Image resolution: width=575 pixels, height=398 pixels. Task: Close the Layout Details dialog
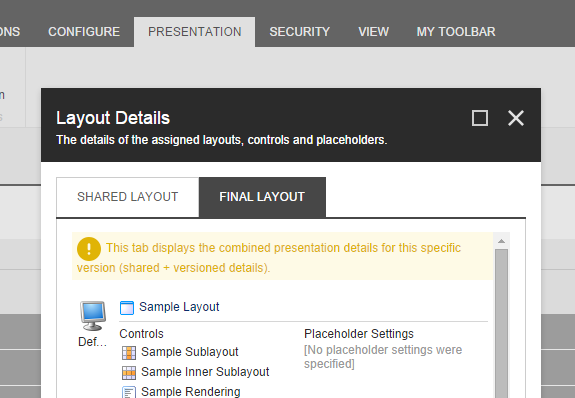tap(516, 118)
